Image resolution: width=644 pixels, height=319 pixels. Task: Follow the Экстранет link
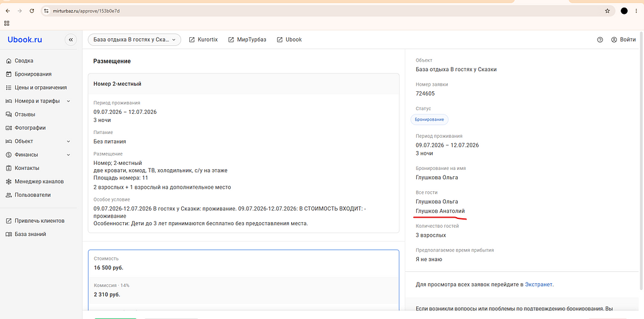click(x=538, y=284)
